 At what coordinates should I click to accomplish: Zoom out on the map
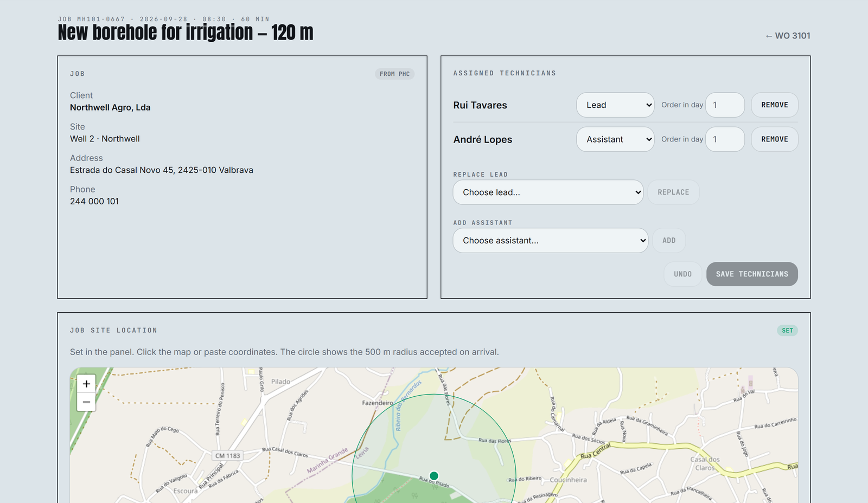[86, 402]
